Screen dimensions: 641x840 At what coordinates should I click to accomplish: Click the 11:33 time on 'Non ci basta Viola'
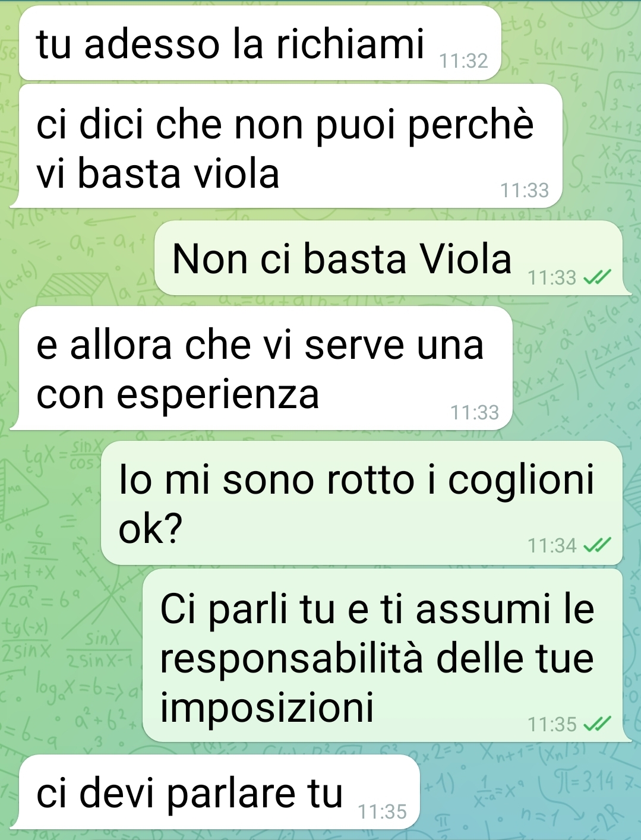point(552,277)
